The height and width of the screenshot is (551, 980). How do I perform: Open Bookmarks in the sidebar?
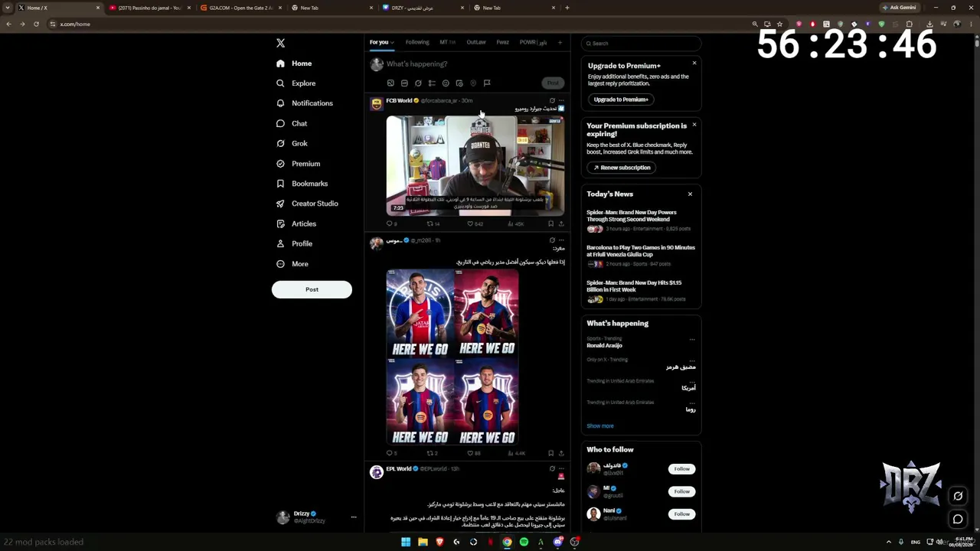302,184
